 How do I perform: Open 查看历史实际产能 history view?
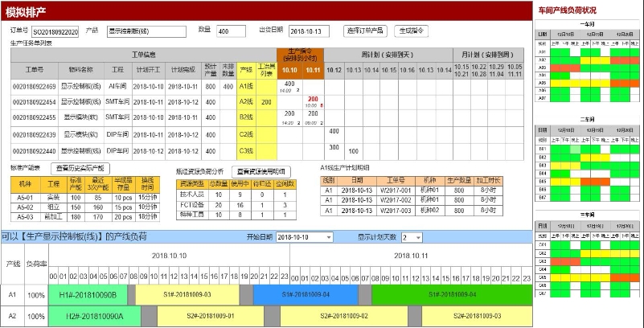[x=80, y=169]
